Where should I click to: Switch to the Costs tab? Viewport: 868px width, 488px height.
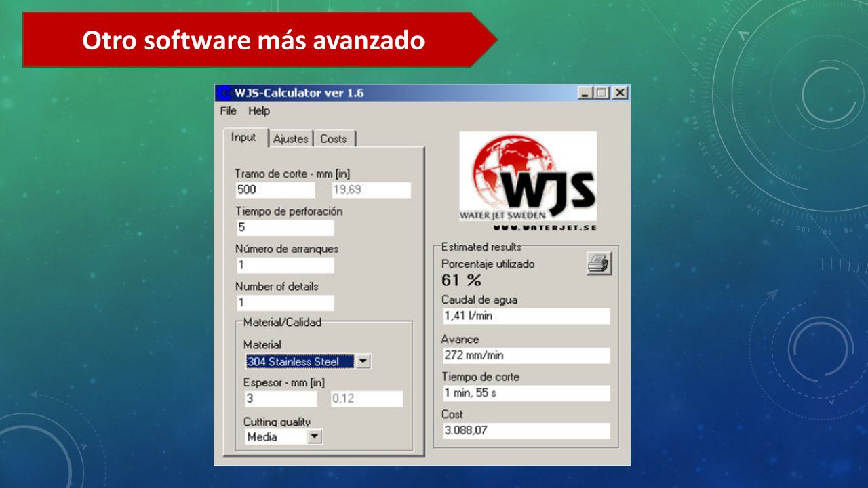click(x=334, y=139)
